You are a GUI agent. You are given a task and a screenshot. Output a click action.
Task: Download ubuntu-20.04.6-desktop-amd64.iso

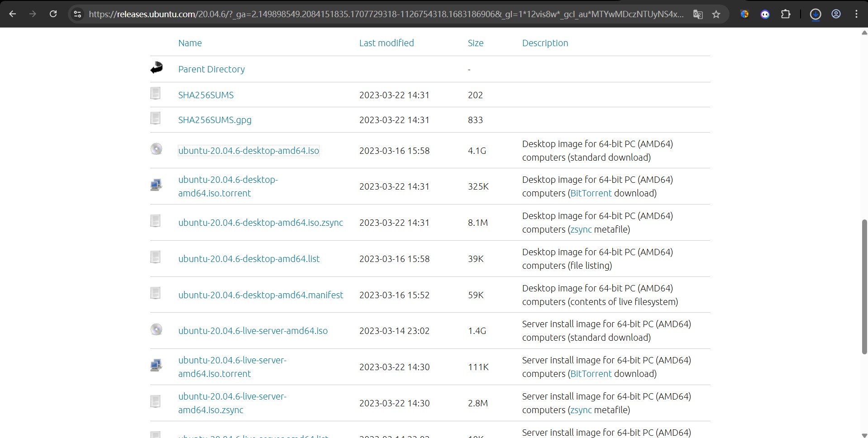click(x=248, y=151)
